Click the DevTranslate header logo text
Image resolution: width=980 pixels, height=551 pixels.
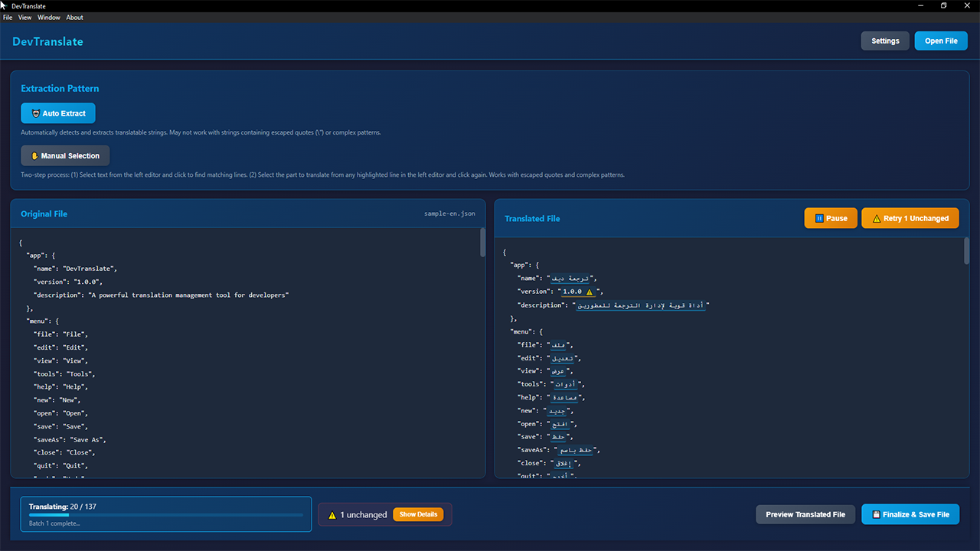47,41
